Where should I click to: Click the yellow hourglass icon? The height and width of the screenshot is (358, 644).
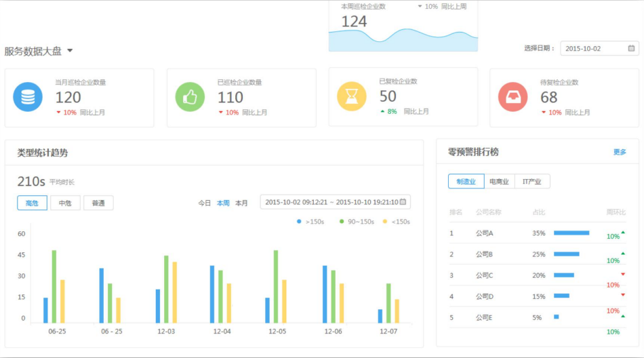point(351,97)
